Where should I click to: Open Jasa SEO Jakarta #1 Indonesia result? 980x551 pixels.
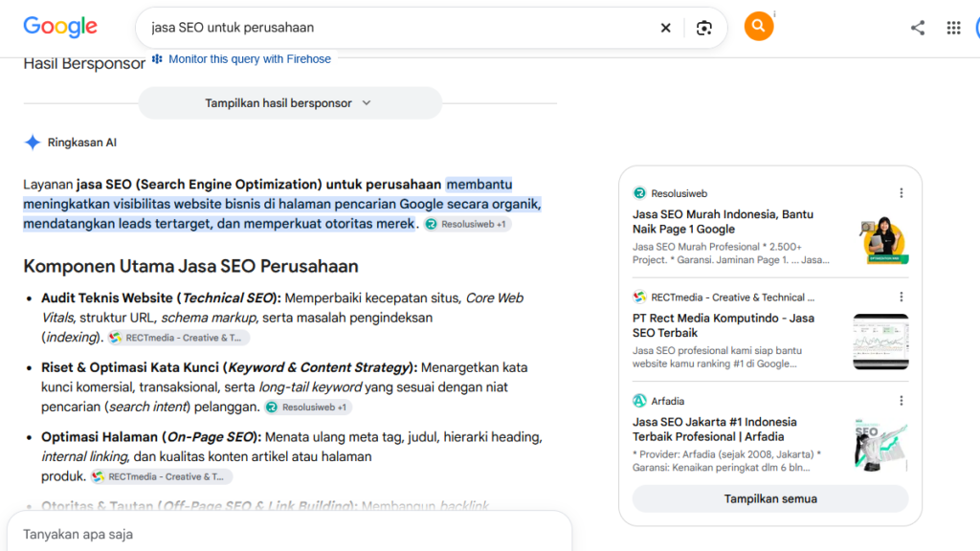[x=714, y=430]
